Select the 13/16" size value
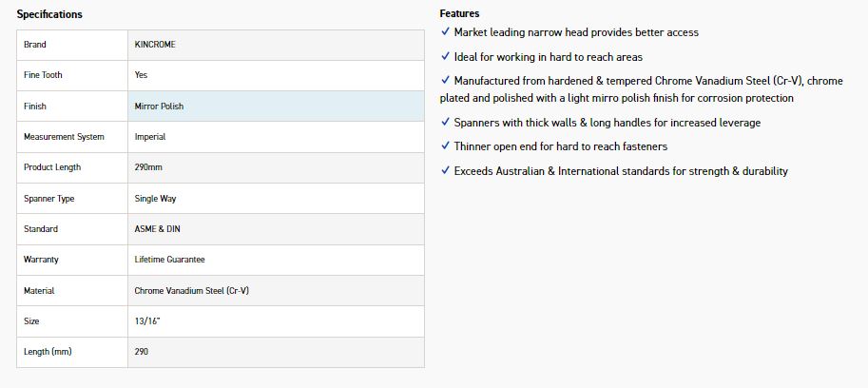Image resolution: width=868 pixels, height=388 pixels. click(147, 321)
